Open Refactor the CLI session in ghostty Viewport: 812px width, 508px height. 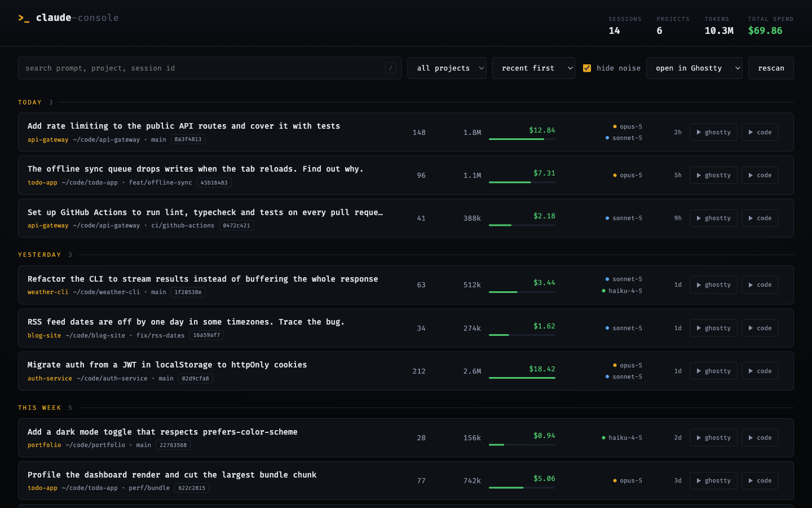click(713, 284)
